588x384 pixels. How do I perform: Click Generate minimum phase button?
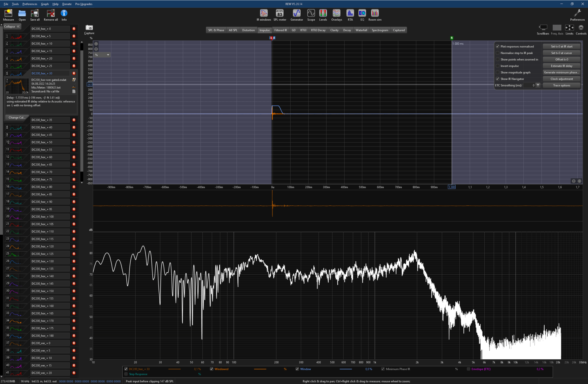(x=562, y=72)
